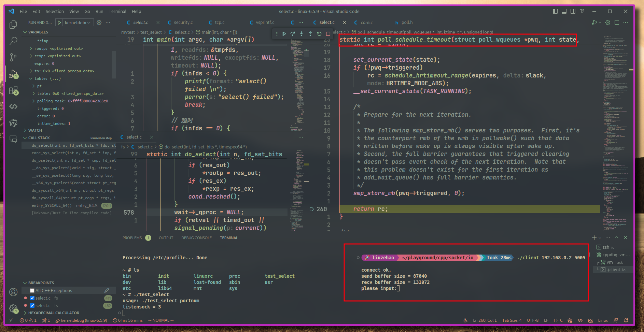Screen dimensions: 644x332
Task: Open the Accounts icon in activity bar
Action: point(13,292)
